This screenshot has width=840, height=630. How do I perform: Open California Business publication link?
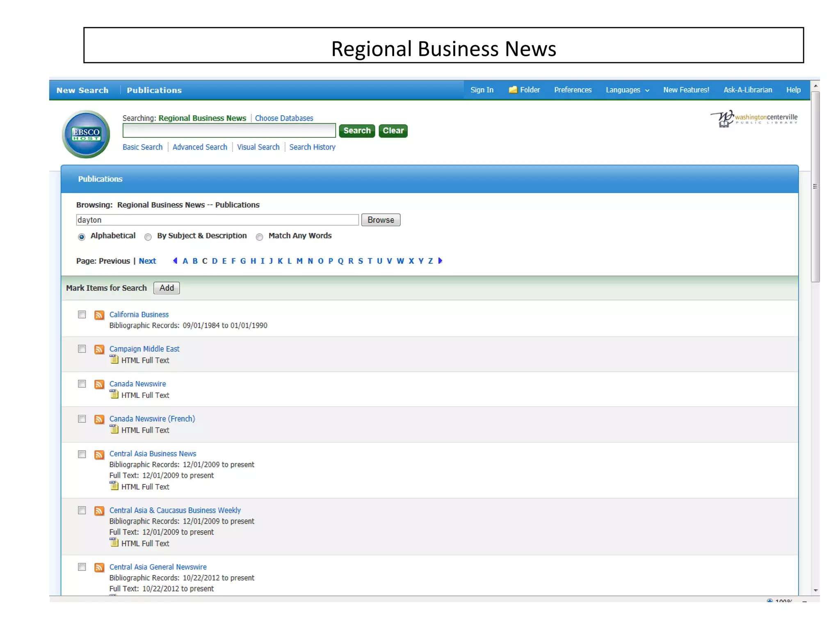click(x=139, y=315)
